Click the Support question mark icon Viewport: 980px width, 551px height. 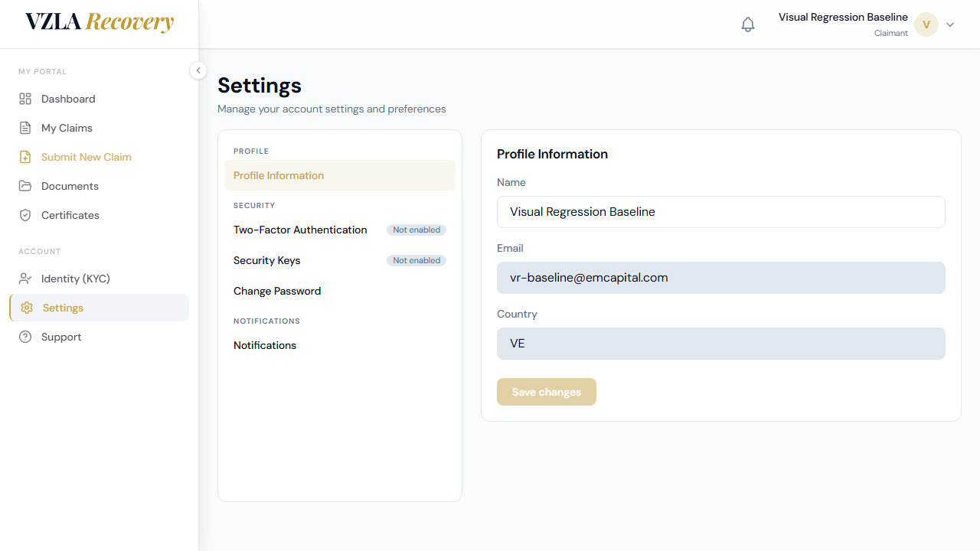pyautogui.click(x=25, y=337)
